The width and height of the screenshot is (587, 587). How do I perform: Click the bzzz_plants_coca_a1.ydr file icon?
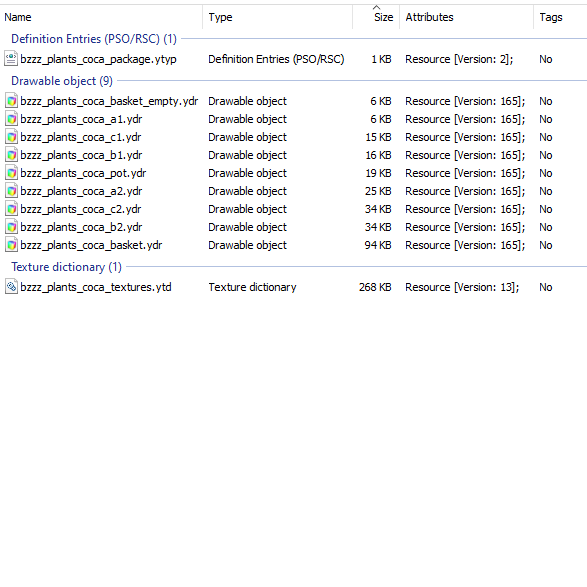tap(12, 119)
